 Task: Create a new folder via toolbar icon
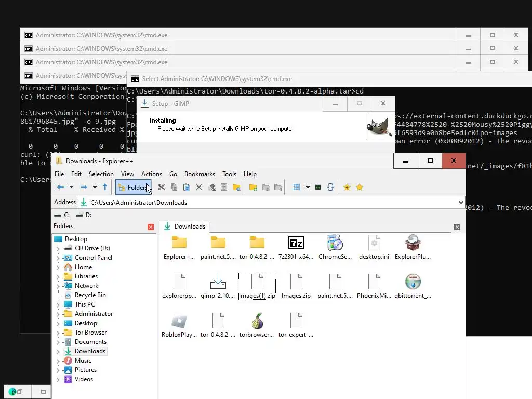click(253, 187)
